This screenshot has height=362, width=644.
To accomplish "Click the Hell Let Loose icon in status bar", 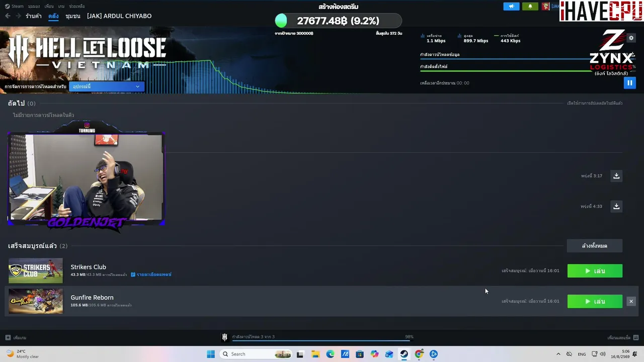I will [x=224, y=337].
